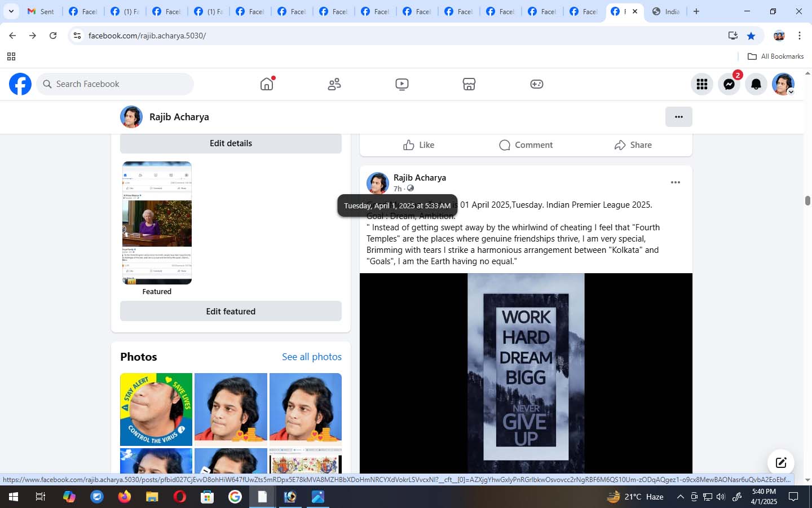
Task: Open the Windows Start menu
Action: pos(14,497)
